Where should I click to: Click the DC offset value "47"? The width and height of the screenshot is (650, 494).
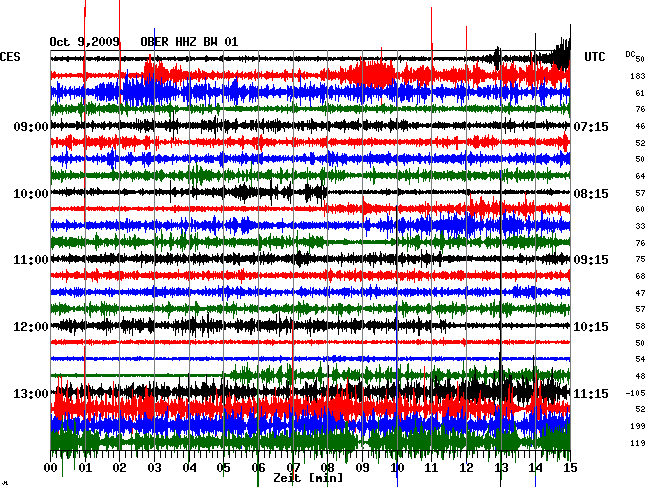(x=640, y=293)
